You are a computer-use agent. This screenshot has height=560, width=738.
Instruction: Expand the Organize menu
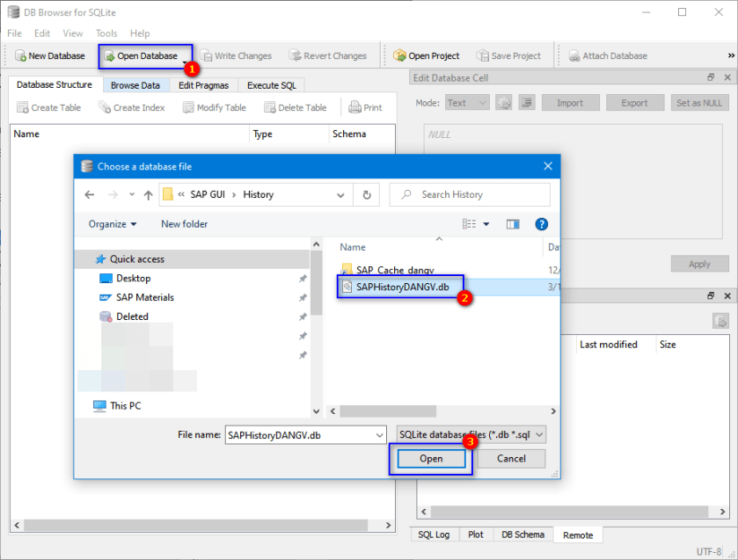pyautogui.click(x=111, y=224)
